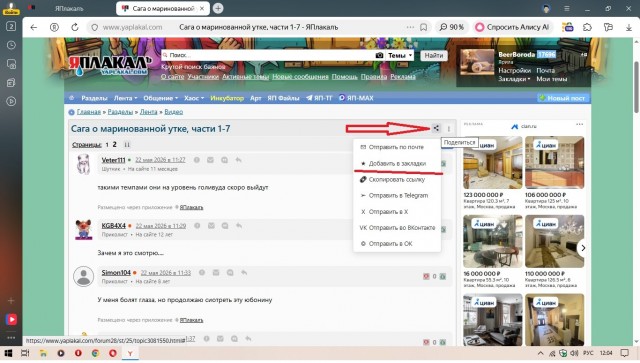The image size is (640, 363).
Task: Click the Новый пост button
Action: tap(563, 98)
